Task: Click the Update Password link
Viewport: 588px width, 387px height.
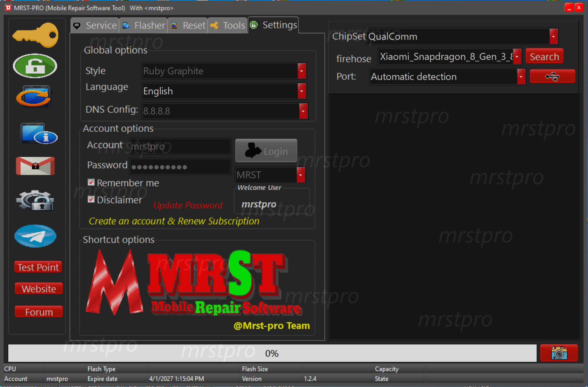Action: 188,205
